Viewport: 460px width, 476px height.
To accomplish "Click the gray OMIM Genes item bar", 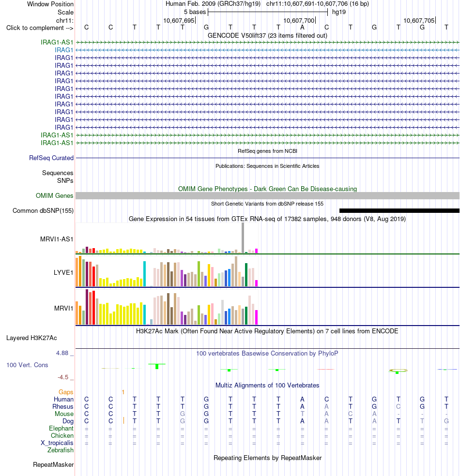I will [x=267, y=196].
